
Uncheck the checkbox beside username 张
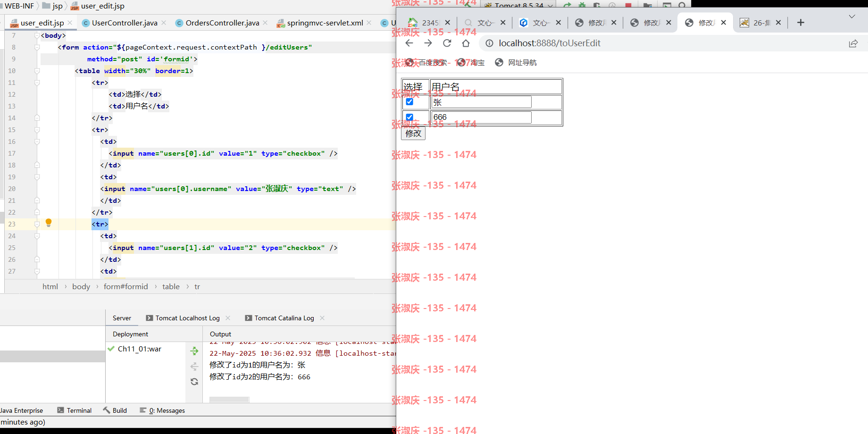409,102
